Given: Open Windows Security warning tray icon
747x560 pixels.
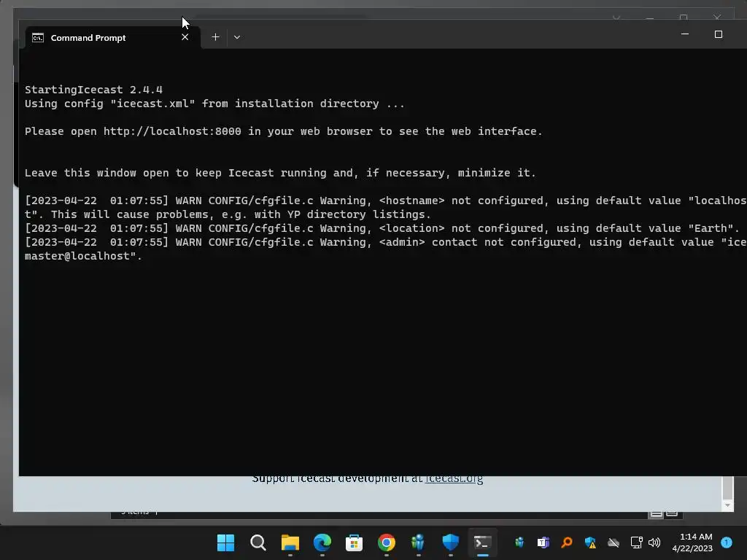Looking at the screenshot, I should coord(590,542).
